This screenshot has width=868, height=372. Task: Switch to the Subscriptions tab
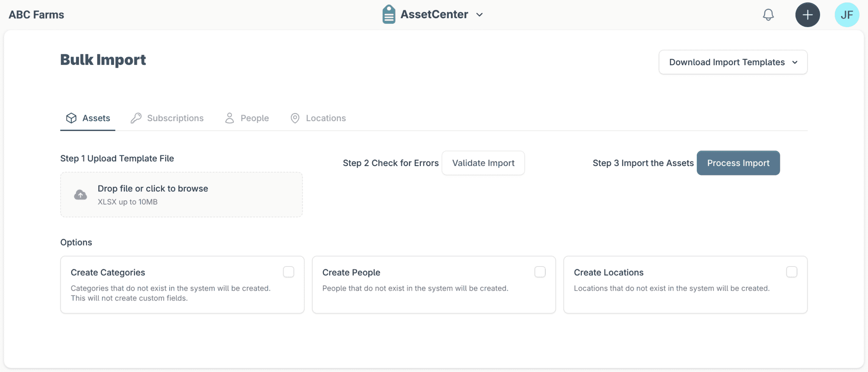point(175,118)
